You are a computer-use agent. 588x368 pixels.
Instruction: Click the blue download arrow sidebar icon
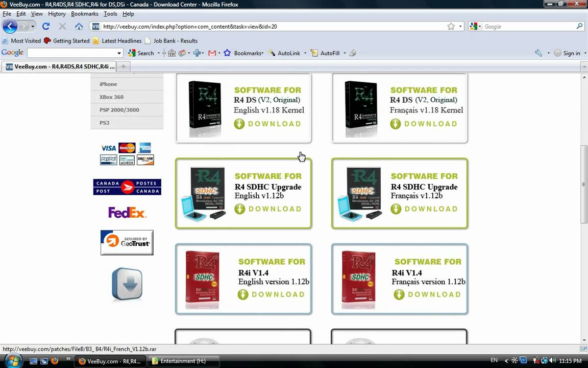point(127,284)
